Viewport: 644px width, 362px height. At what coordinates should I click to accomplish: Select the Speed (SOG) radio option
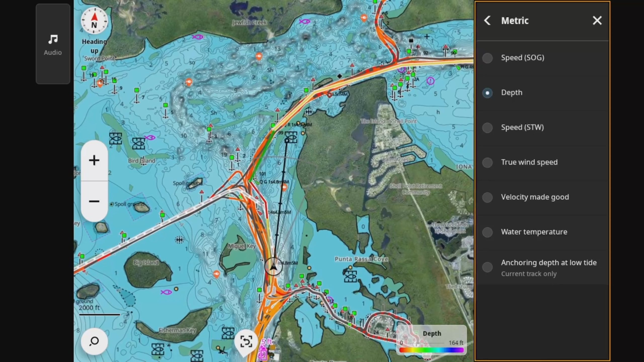(542, 58)
